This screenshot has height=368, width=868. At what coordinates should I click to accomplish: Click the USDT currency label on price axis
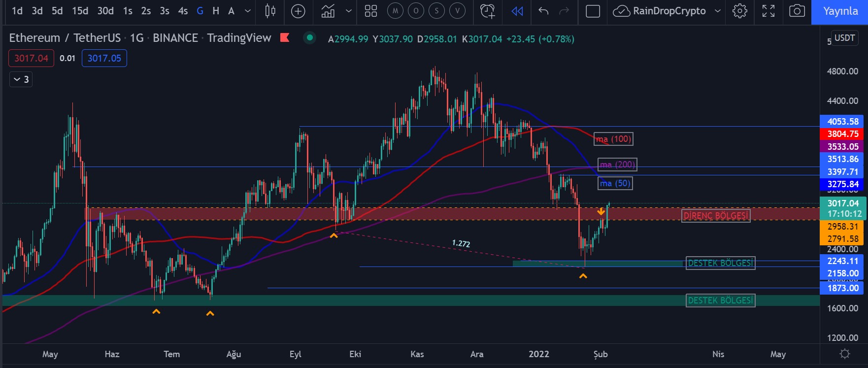pos(844,38)
